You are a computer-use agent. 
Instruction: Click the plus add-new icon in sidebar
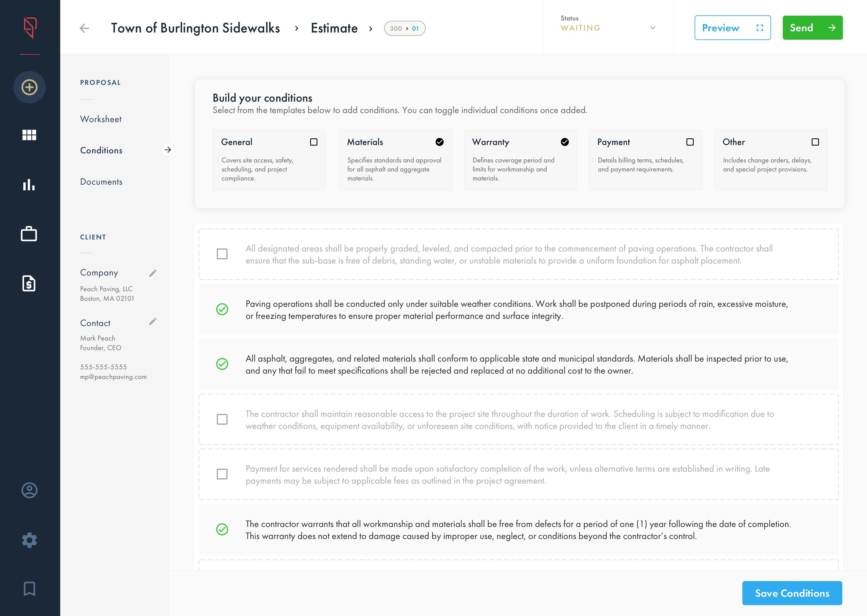[29, 87]
